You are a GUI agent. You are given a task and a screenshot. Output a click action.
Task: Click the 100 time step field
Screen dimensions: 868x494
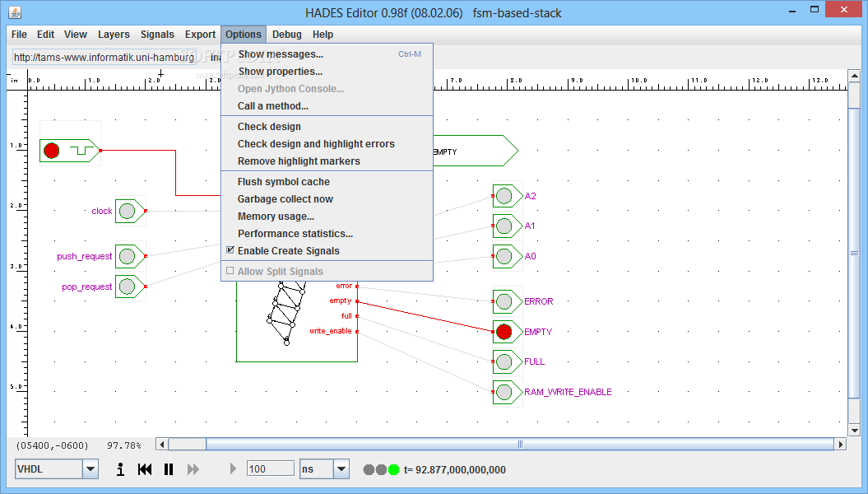tap(270, 469)
